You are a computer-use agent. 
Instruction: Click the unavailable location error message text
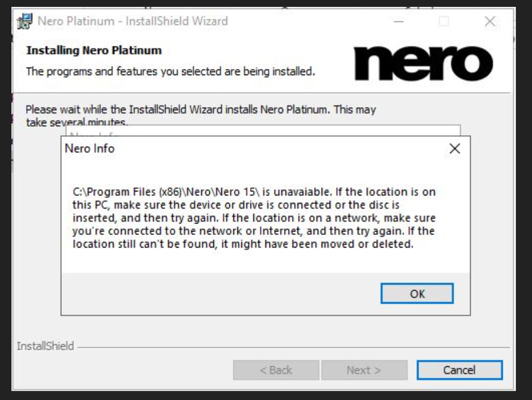point(254,218)
